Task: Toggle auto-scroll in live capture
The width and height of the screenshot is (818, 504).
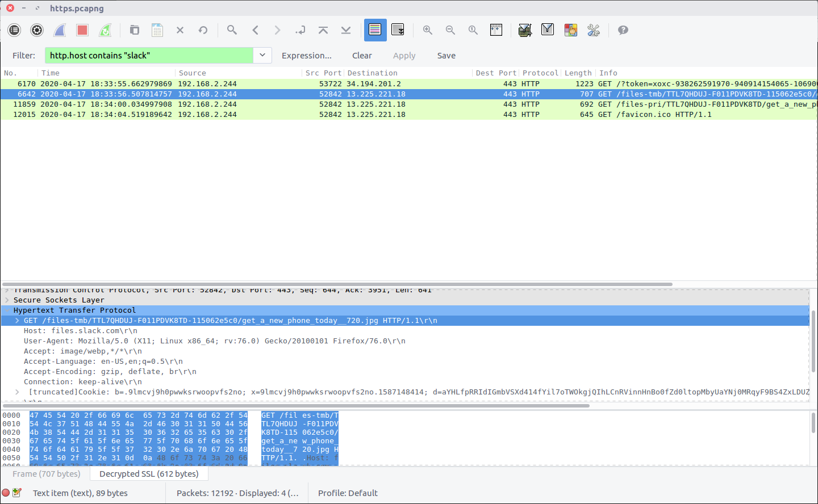Action: tap(398, 30)
